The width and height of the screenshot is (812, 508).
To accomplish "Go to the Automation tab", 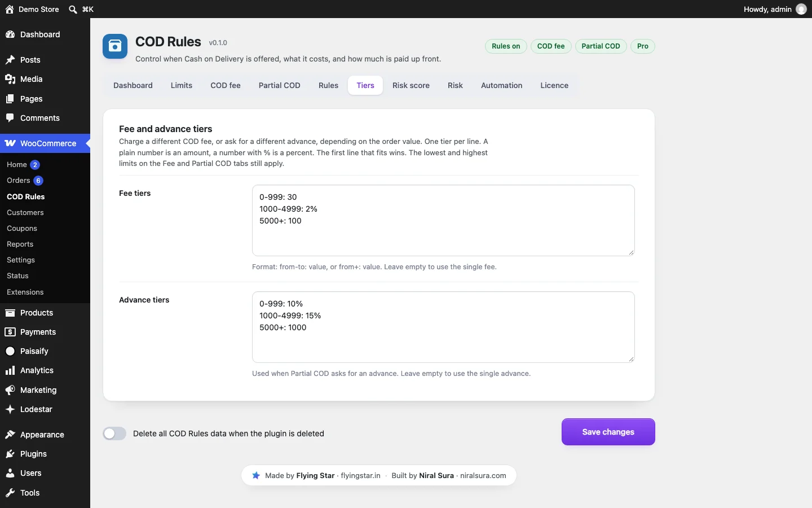I will click(502, 85).
